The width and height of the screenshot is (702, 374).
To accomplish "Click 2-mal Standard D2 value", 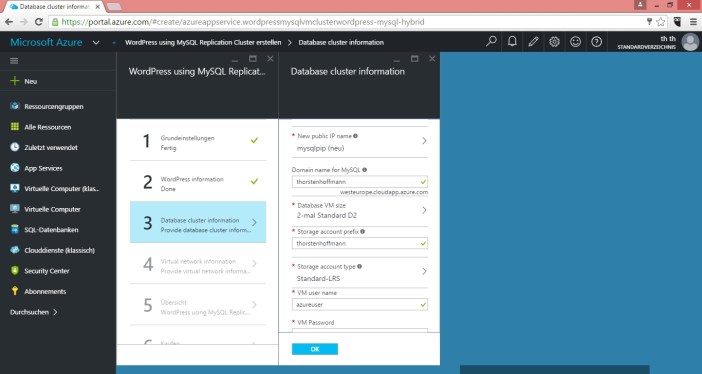I will (x=326, y=215).
